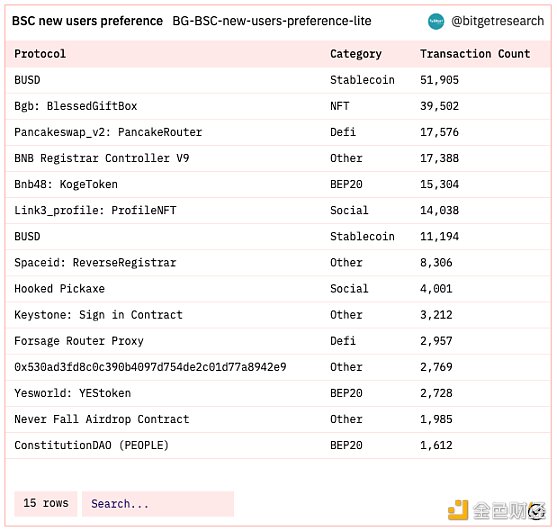Screen dimensions: 557x531
Task: Select the ConstitutionDAO (PEOPLE) protocol cell
Action: click(91, 445)
